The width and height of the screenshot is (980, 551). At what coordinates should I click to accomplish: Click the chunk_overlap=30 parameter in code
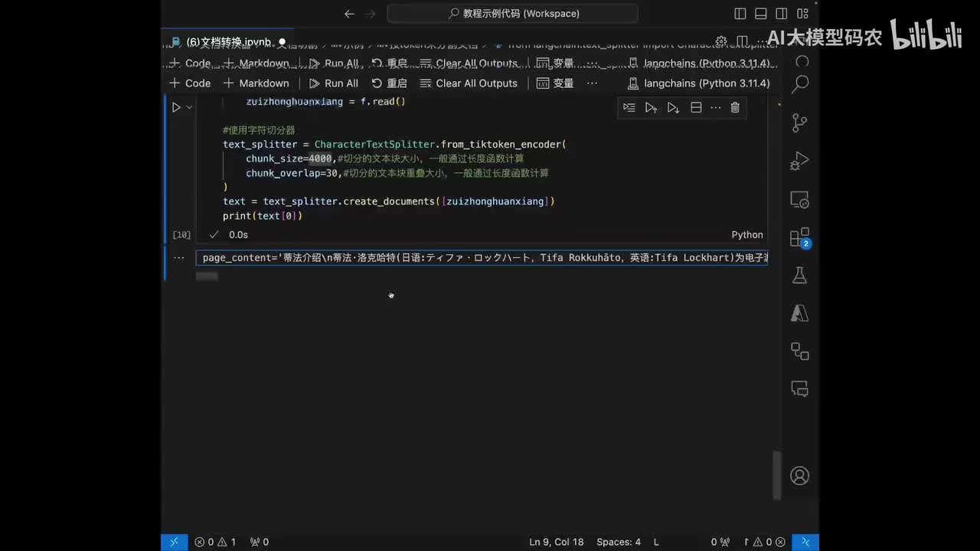pos(292,173)
